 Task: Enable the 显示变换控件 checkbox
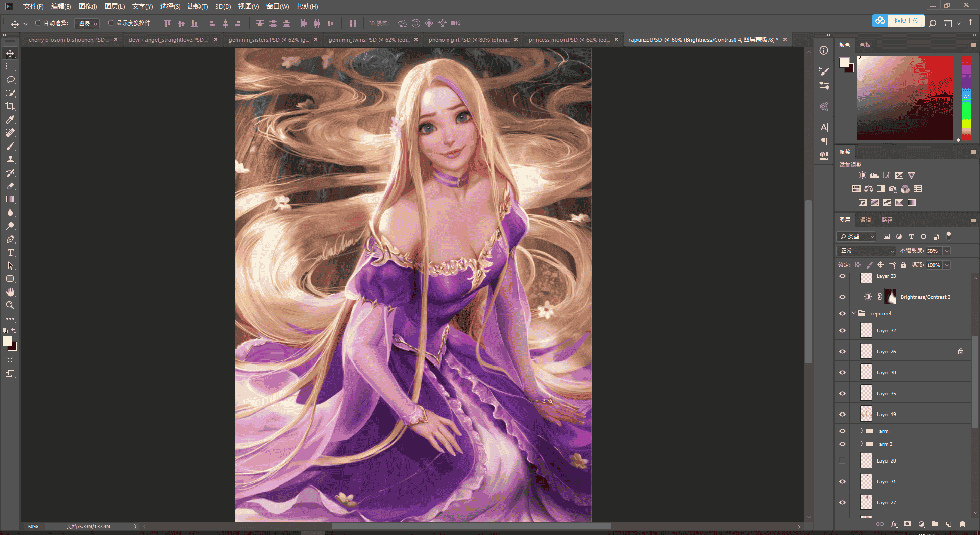[111, 23]
